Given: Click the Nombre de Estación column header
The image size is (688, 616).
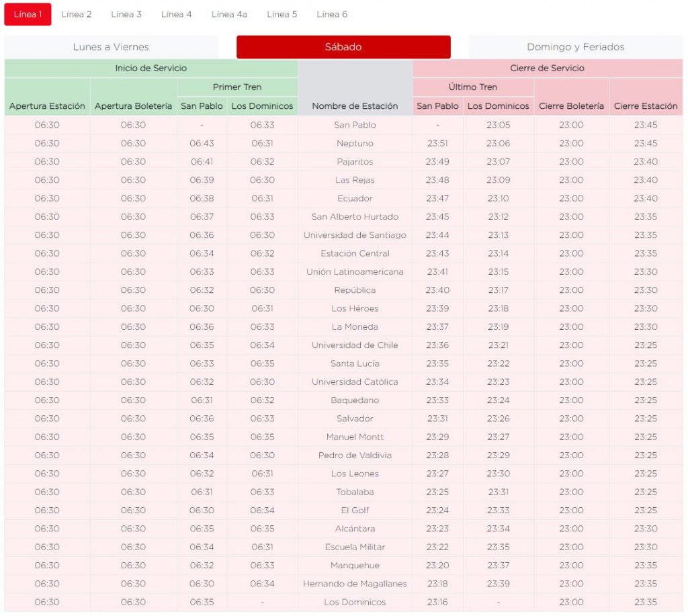Looking at the screenshot, I should point(355,105).
